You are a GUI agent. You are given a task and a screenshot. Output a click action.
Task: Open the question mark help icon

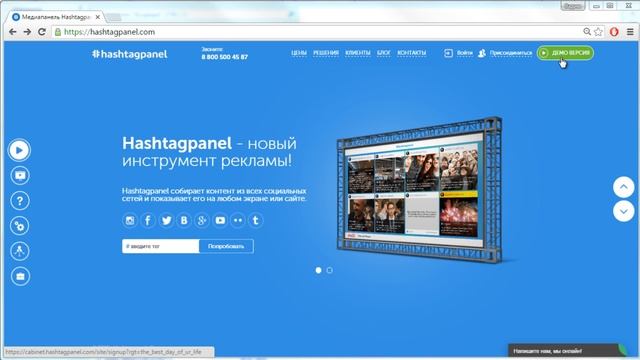click(20, 201)
